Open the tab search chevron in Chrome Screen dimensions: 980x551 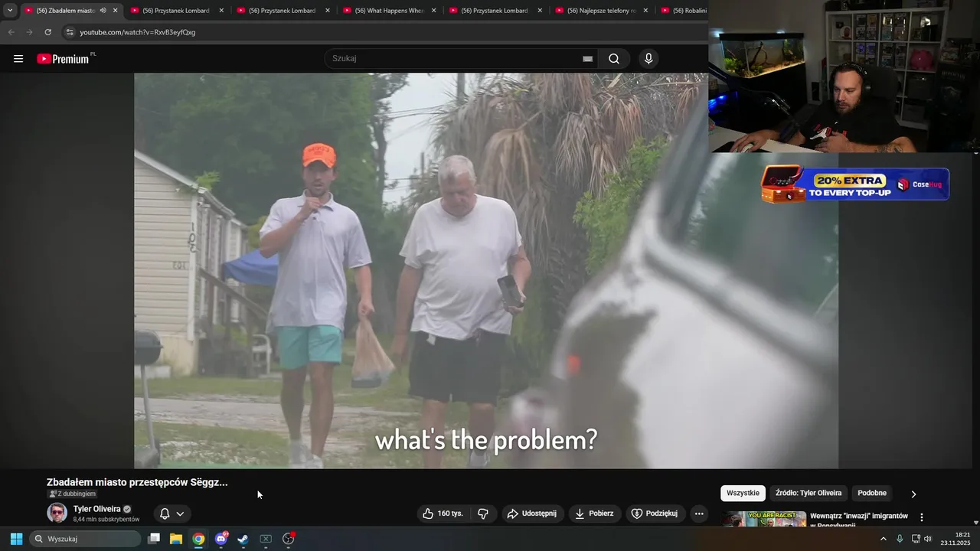point(10,11)
